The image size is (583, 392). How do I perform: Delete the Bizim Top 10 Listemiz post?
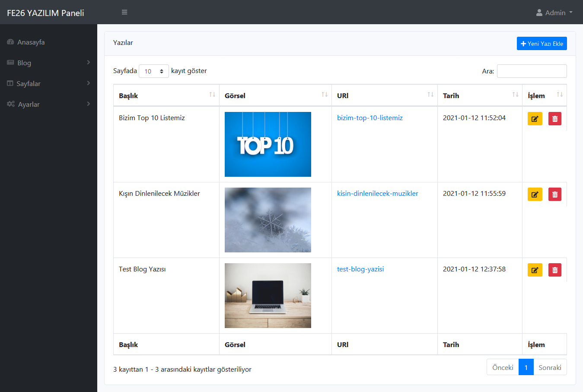[555, 119]
